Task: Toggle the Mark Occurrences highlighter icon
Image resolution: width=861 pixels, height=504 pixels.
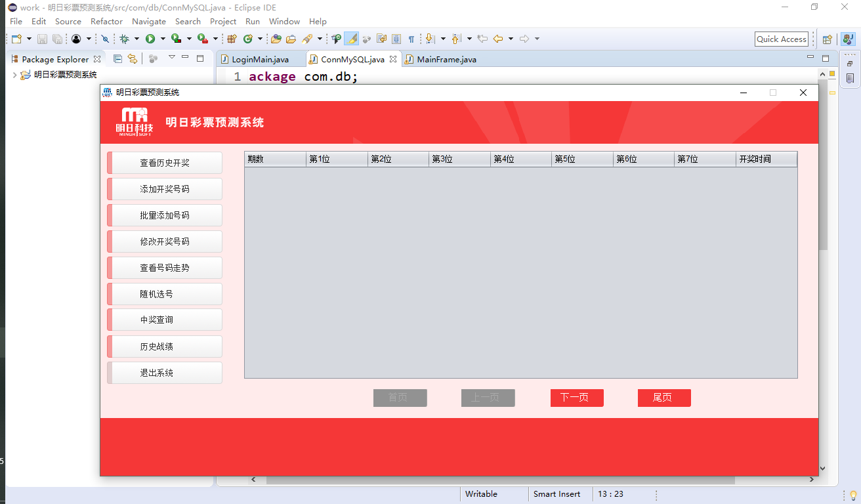Action: (x=352, y=39)
